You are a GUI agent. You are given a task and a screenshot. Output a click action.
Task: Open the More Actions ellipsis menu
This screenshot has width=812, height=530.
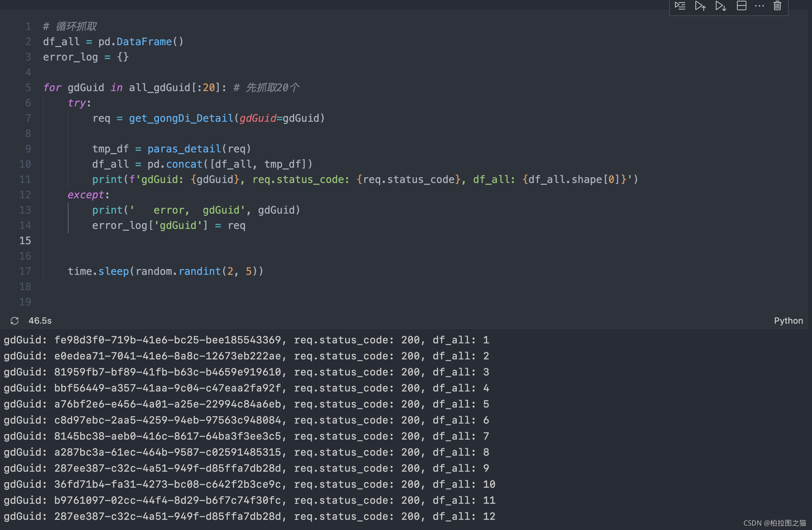click(760, 6)
